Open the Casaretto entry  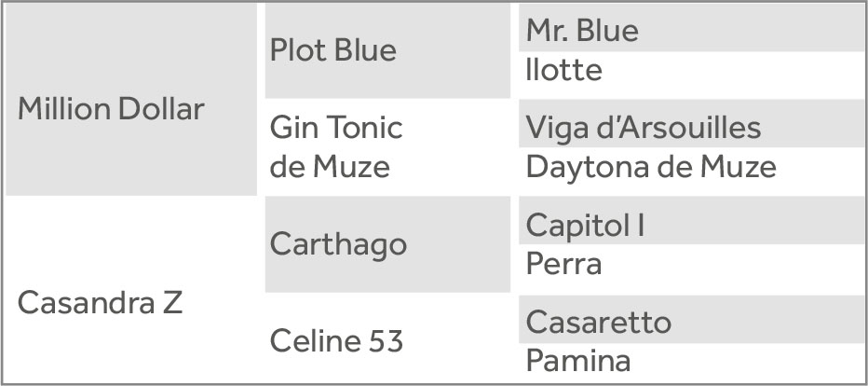[x=691, y=319]
